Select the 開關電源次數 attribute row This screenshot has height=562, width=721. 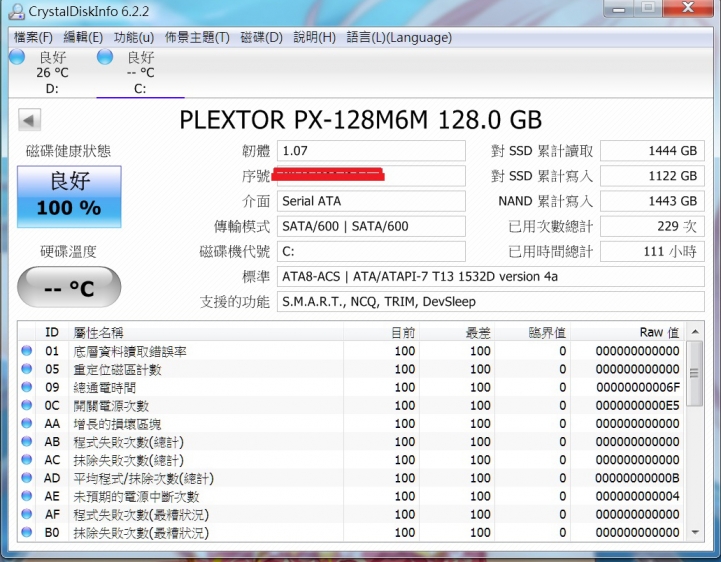(x=351, y=405)
